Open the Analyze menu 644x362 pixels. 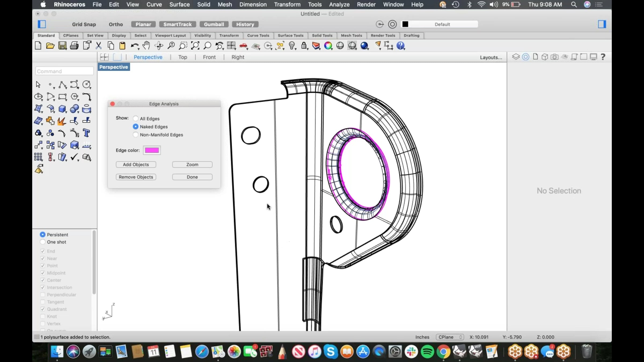(339, 5)
